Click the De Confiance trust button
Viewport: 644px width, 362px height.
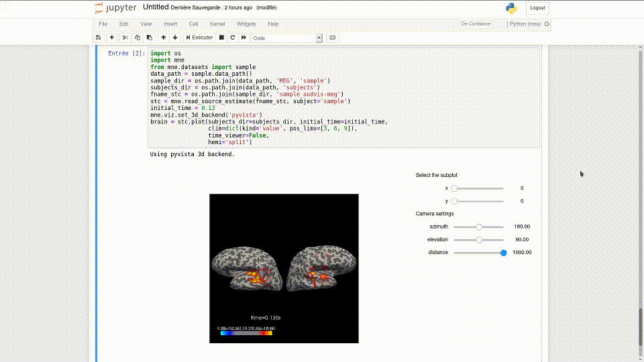[x=476, y=24]
